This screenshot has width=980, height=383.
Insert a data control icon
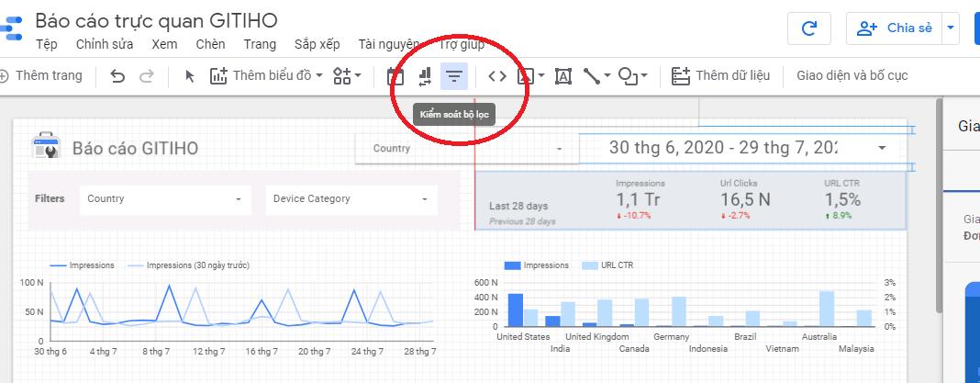(x=425, y=76)
